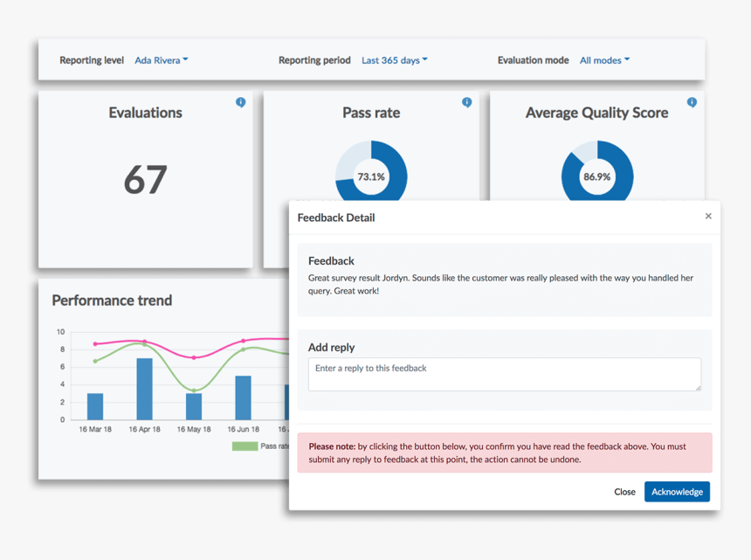Click the Reporting period label
Screen dimensions: 751x560
pyautogui.click(x=314, y=60)
